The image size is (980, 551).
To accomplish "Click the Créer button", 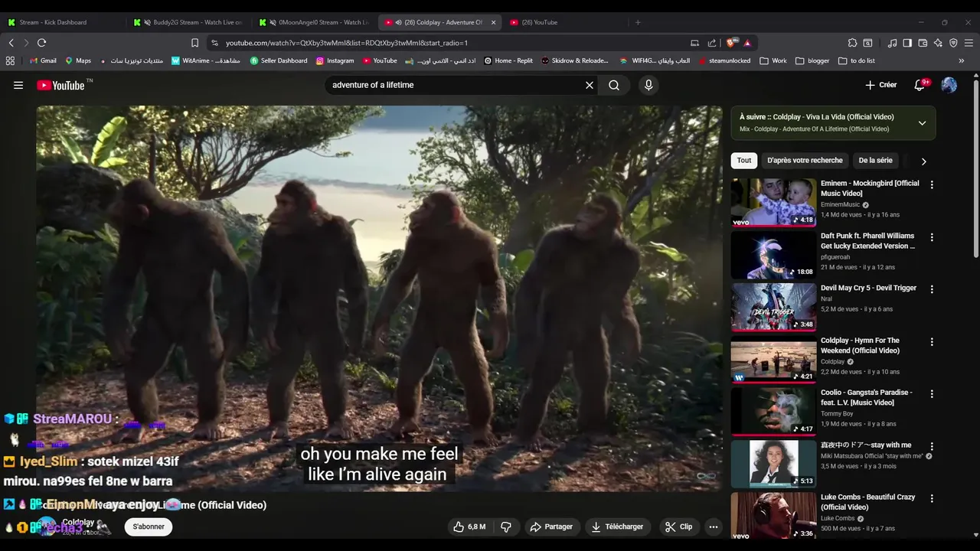I will [880, 85].
